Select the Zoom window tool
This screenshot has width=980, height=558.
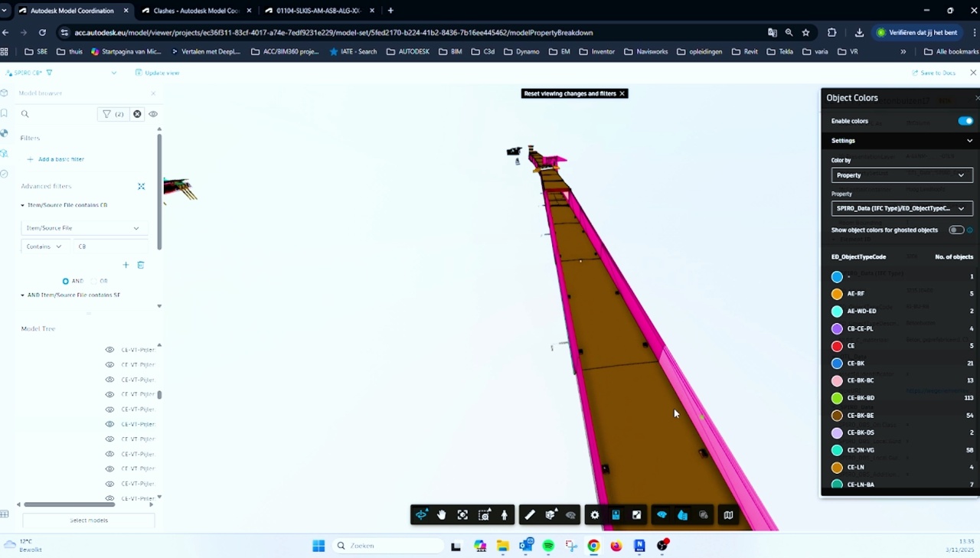click(x=484, y=515)
